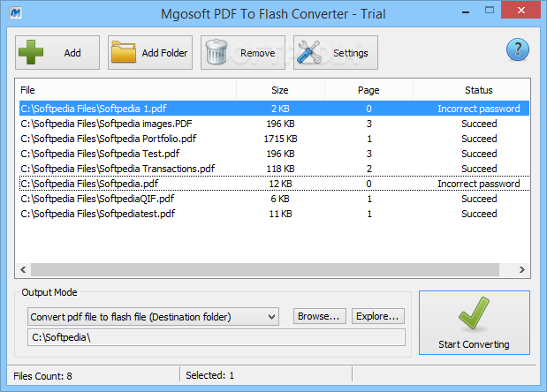
Task: Click the destination folder path field
Action: tap(217, 337)
